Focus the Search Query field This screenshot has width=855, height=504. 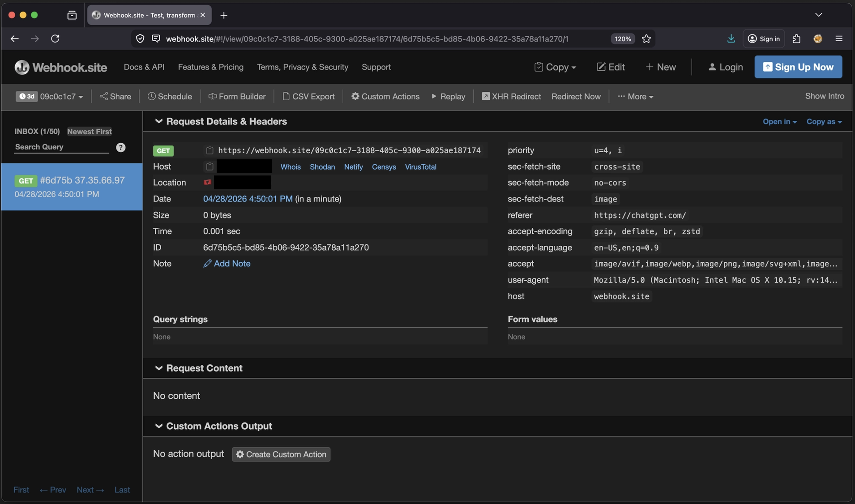[62, 147]
